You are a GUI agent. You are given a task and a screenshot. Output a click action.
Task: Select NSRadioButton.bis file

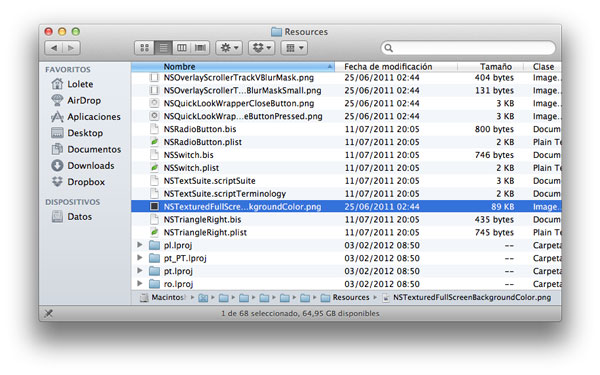tap(200, 129)
